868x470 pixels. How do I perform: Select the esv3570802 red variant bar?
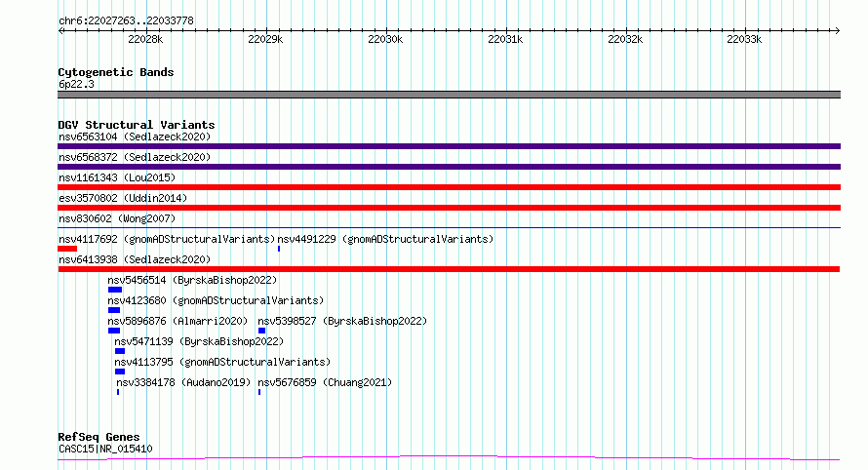click(449, 208)
